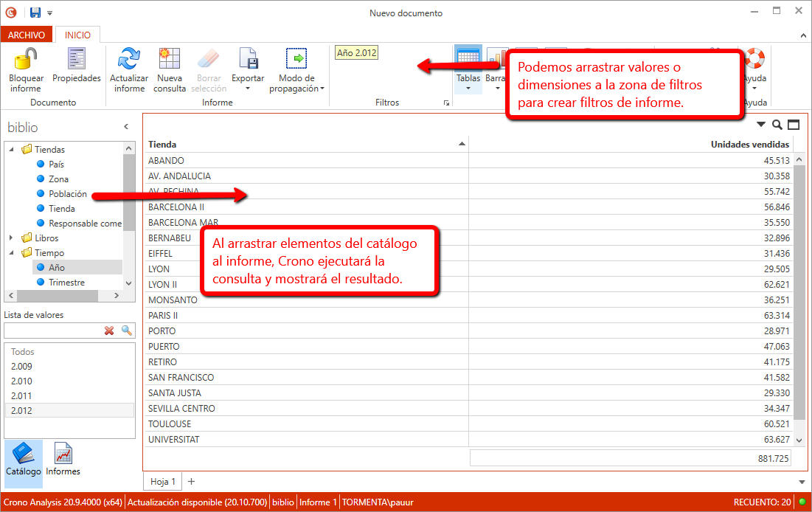Start a Nueva consulta
This screenshot has width=812, height=512.
coord(170,59)
